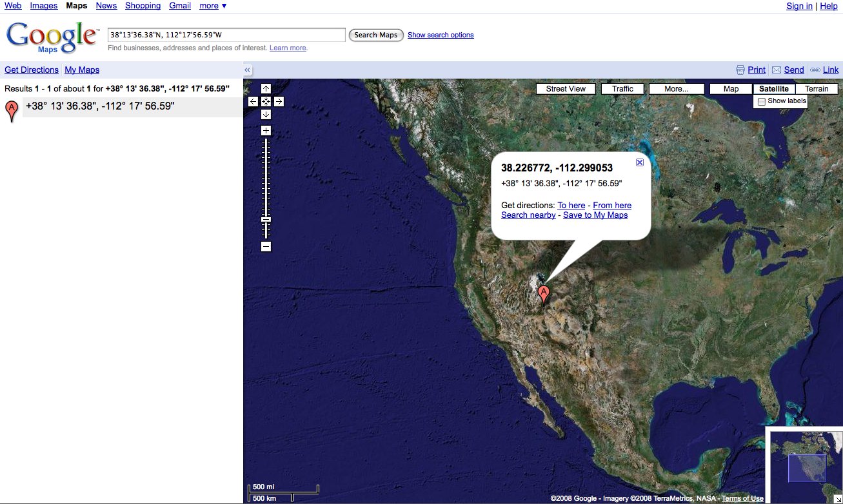Select the Satellite view
The height and width of the screenshot is (504, 843).
tap(774, 89)
